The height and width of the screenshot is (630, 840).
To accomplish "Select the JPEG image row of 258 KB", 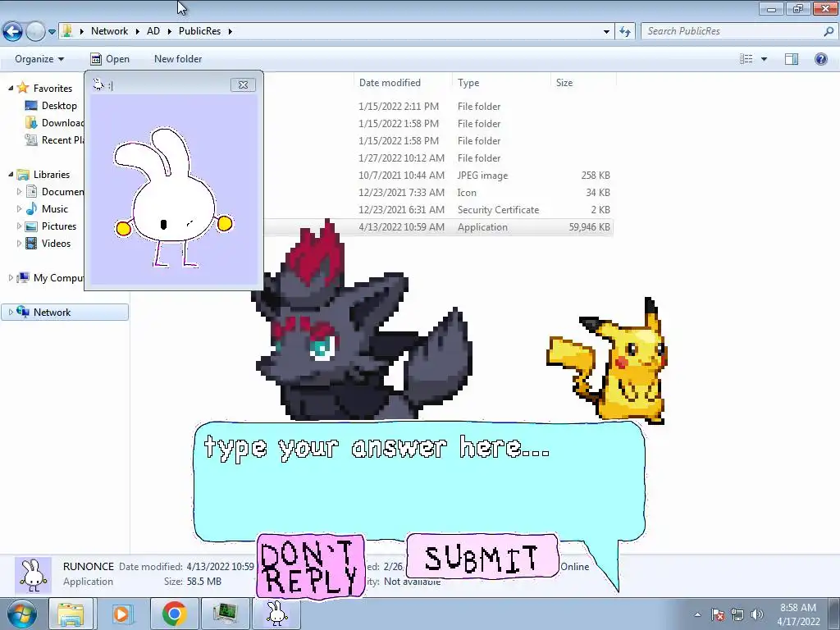I will (440, 176).
